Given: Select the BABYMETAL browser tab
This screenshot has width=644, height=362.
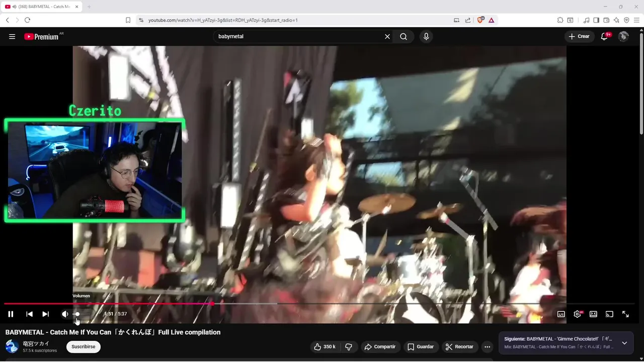Looking at the screenshot, I should (41, 7).
